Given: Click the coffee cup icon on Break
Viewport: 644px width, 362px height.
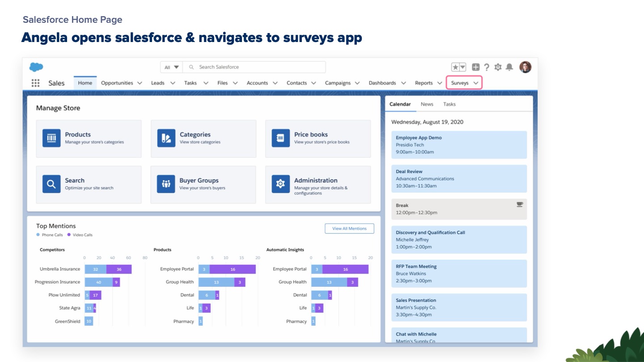Looking at the screenshot, I should click(x=519, y=204).
